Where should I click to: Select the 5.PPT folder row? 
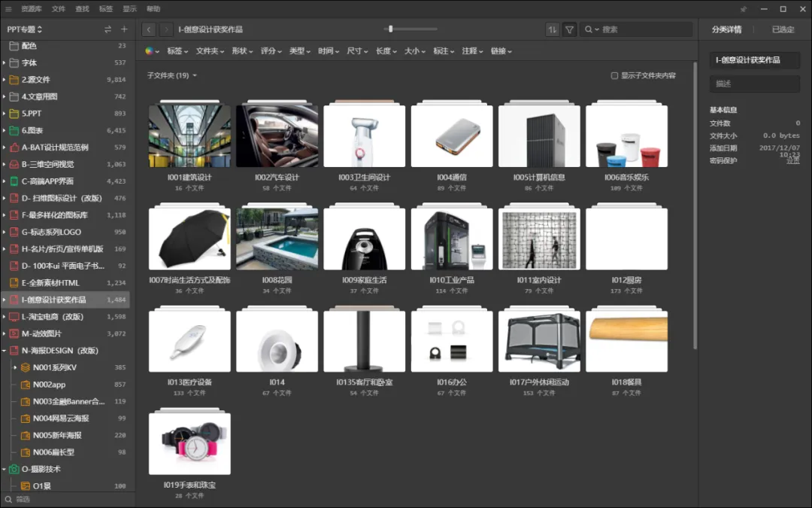[65, 114]
